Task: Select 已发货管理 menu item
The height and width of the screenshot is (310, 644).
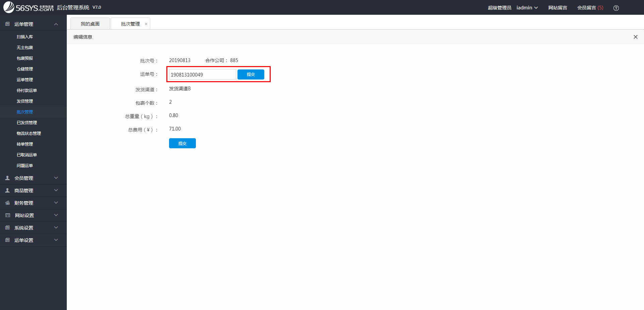Action: click(x=27, y=123)
